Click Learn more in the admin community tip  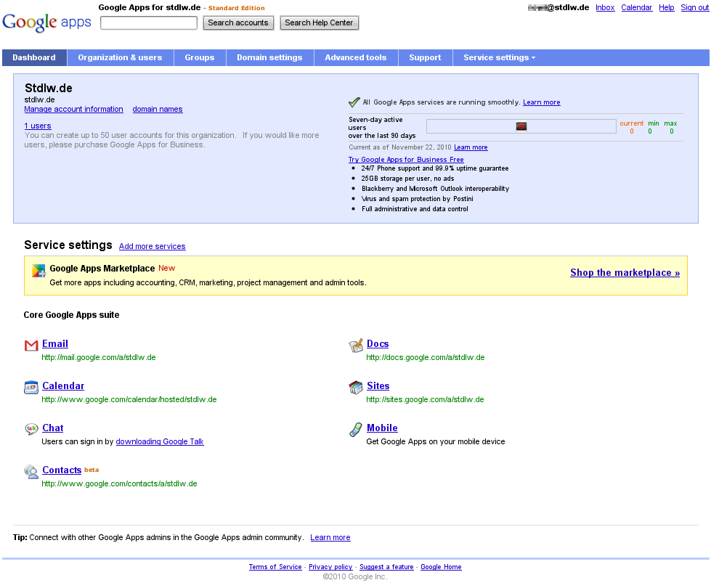[x=330, y=538]
